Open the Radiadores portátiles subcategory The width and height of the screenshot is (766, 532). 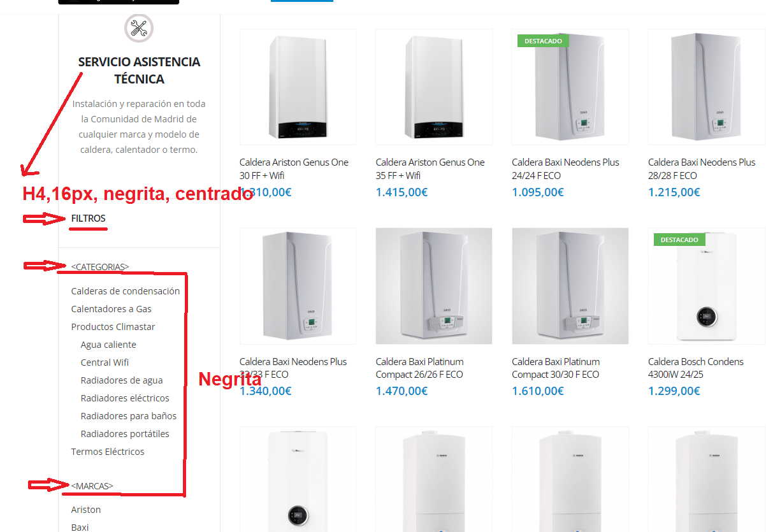click(x=125, y=434)
